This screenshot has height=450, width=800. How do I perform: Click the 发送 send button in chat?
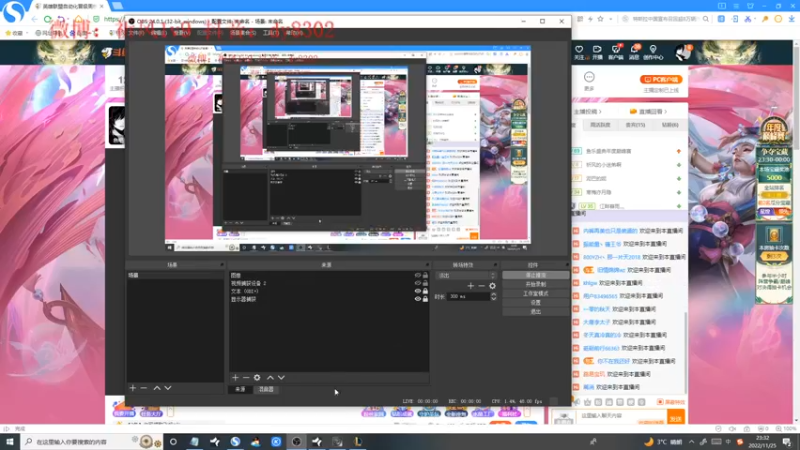(676, 418)
